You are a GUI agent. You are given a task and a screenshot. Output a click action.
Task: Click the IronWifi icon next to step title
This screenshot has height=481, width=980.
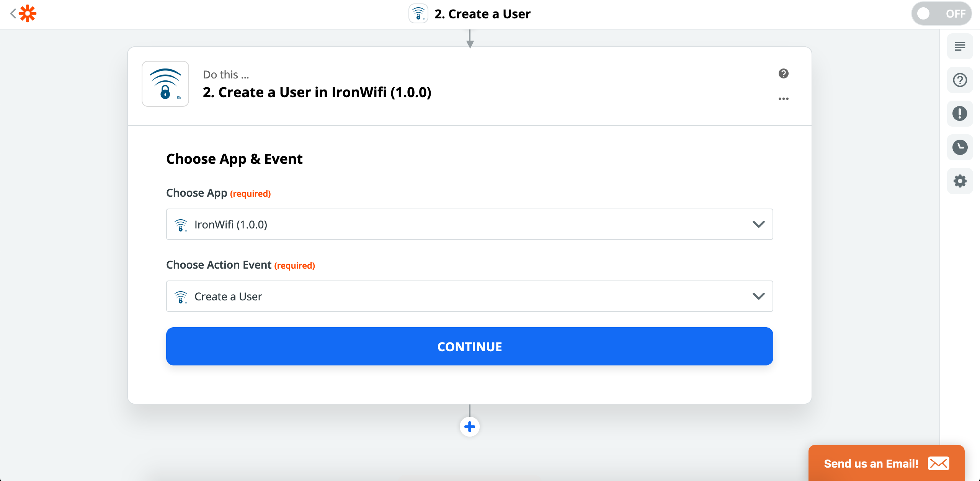(x=418, y=14)
